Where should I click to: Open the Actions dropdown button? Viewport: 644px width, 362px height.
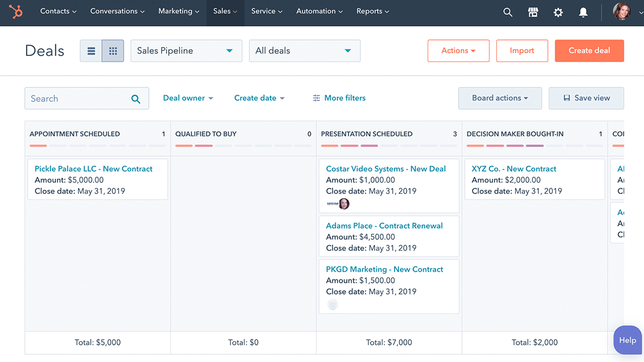tap(458, 51)
